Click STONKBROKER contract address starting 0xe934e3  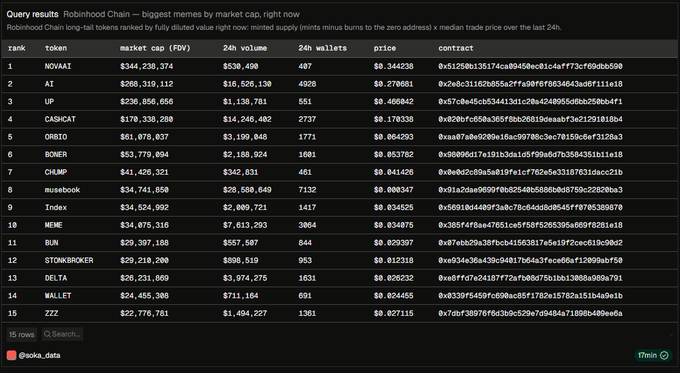pos(530,260)
